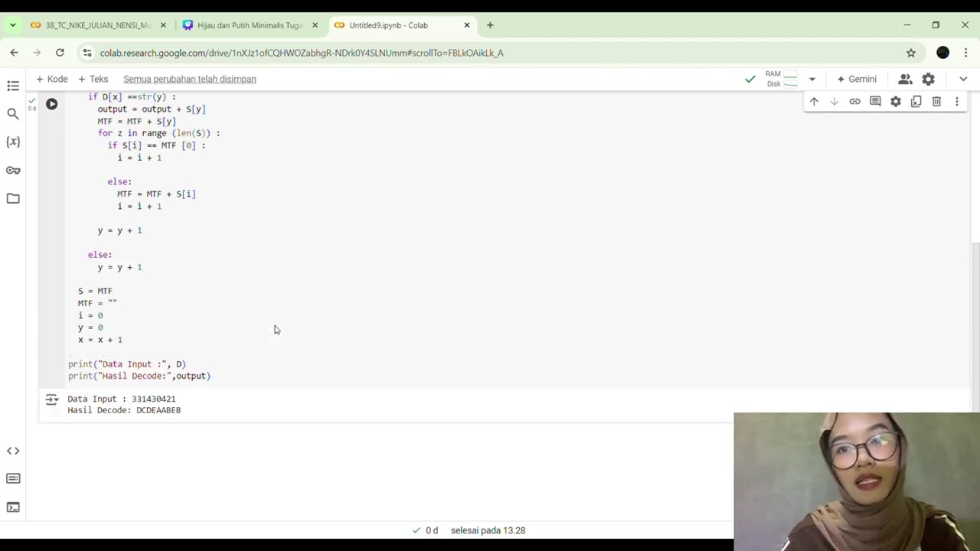
Task: Add a Kode cell
Action: [51, 79]
